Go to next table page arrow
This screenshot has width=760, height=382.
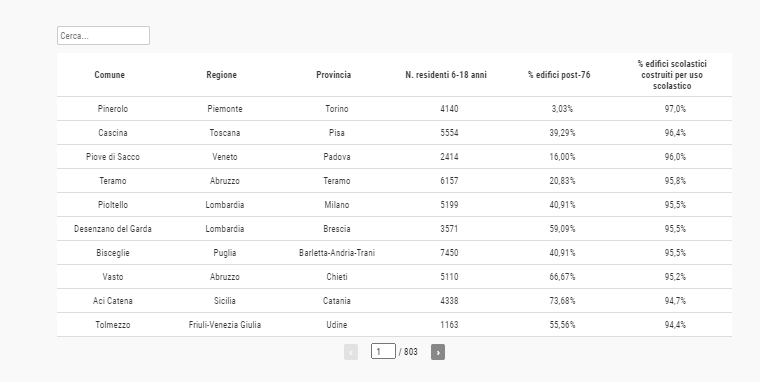click(x=438, y=352)
